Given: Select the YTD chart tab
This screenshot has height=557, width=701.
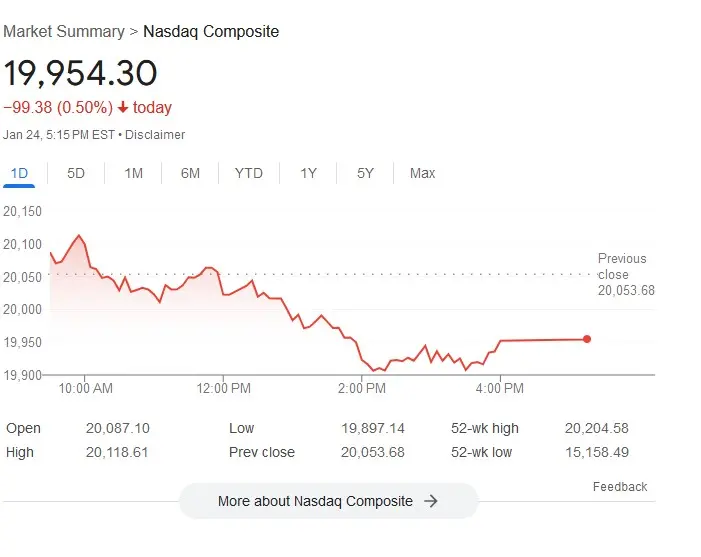Looking at the screenshot, I should point(248,173).
